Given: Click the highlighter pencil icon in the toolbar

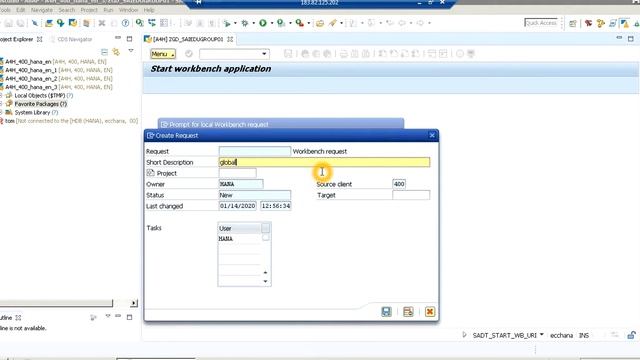Looking at the screenshot, I should click(x=333, y=23).
